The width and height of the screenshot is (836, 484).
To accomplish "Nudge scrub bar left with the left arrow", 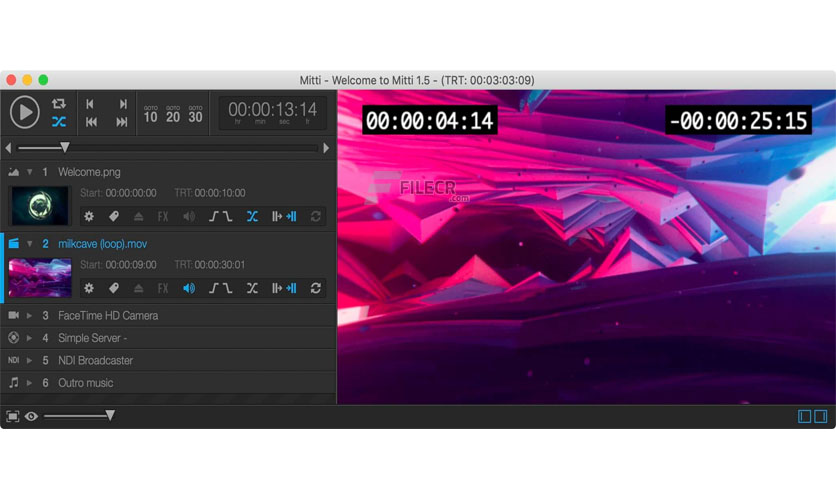I will [8, 148].
